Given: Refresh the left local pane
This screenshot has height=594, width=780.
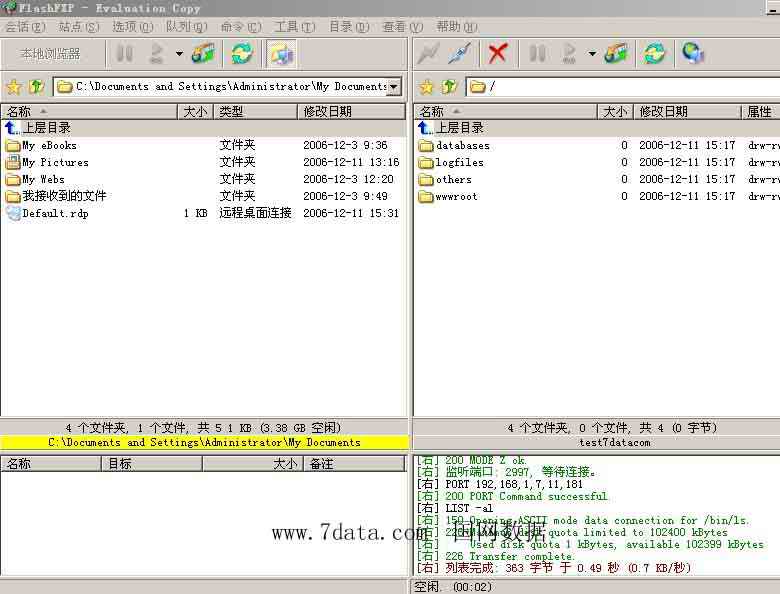Looking at the screenshot, I should 242,54.
